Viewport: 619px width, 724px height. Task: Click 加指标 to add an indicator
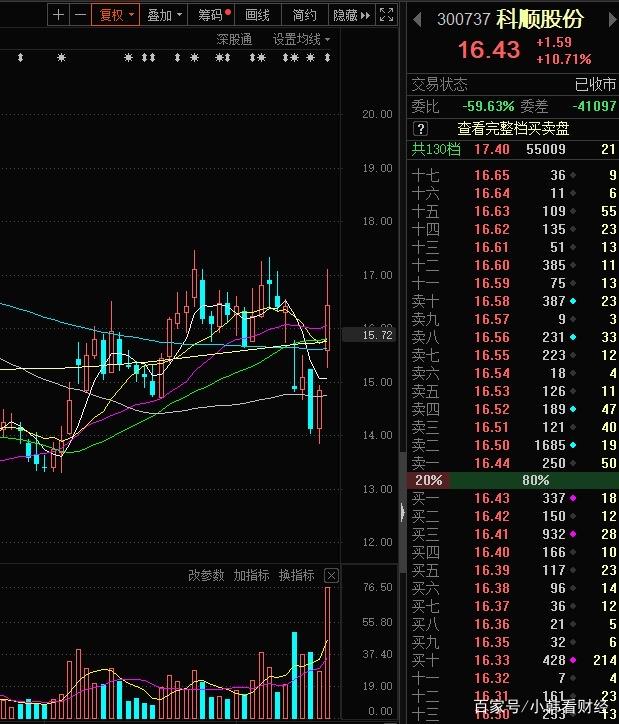251,575
